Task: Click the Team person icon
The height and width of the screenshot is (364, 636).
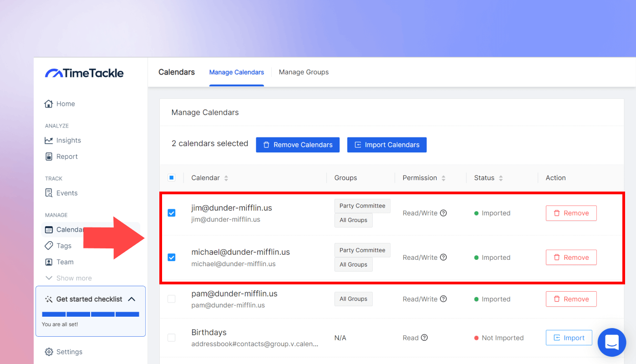Action: (x=49, y=262)
